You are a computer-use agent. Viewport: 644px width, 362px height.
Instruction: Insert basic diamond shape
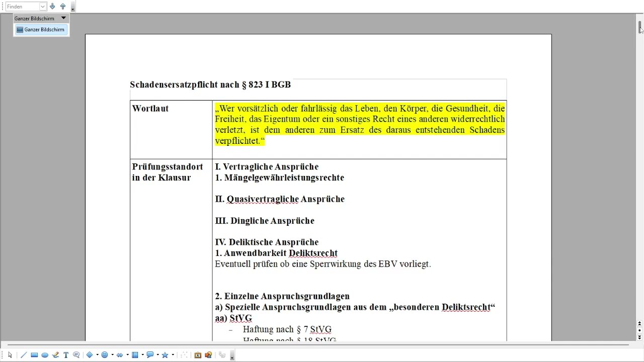point(90,355)
